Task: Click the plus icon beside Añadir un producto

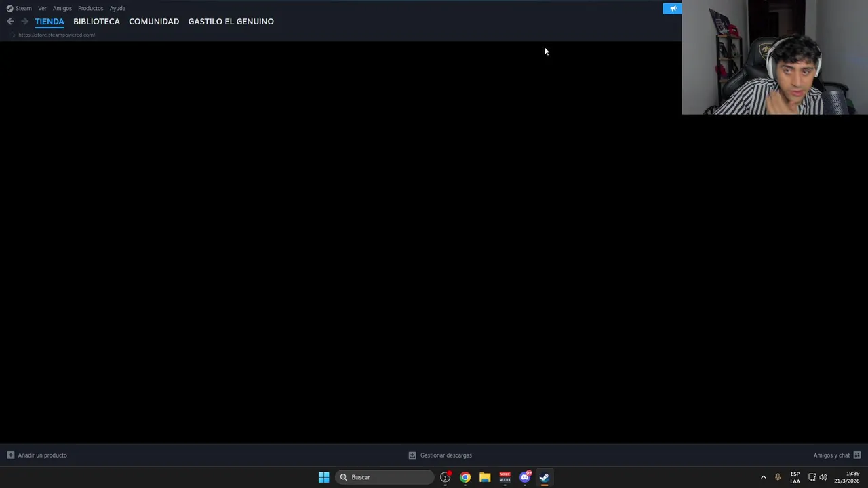Action: (10, 455)
